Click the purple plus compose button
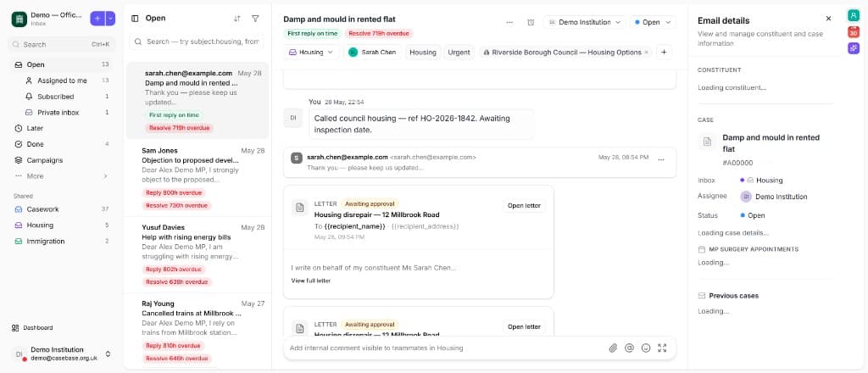Viewport: 868px width, 373px height. coord(97,19)
